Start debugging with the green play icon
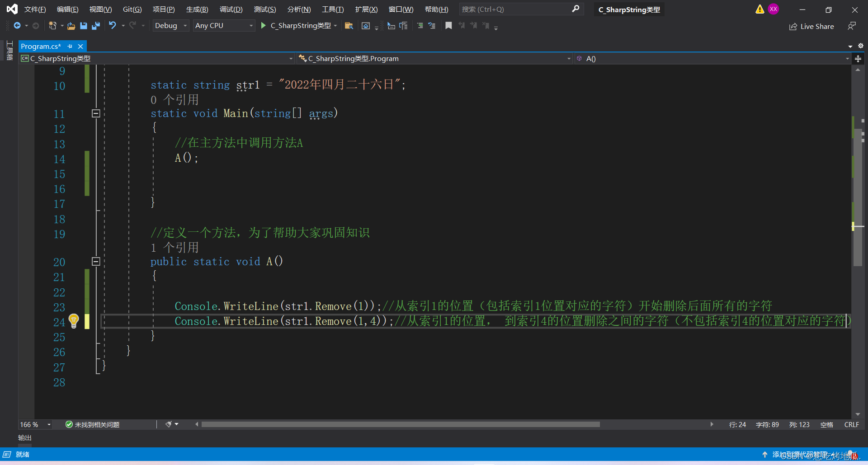 point(264,26)
